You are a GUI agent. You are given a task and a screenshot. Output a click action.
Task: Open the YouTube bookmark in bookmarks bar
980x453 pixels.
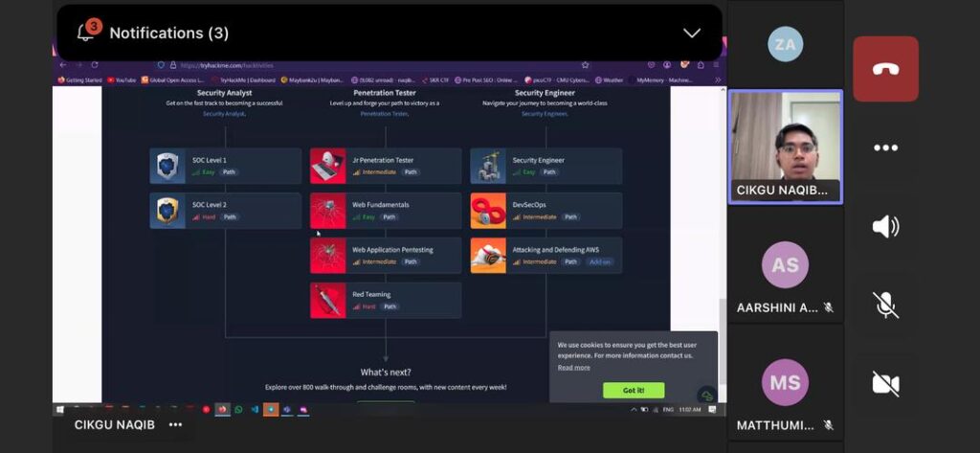click(122, 80)
